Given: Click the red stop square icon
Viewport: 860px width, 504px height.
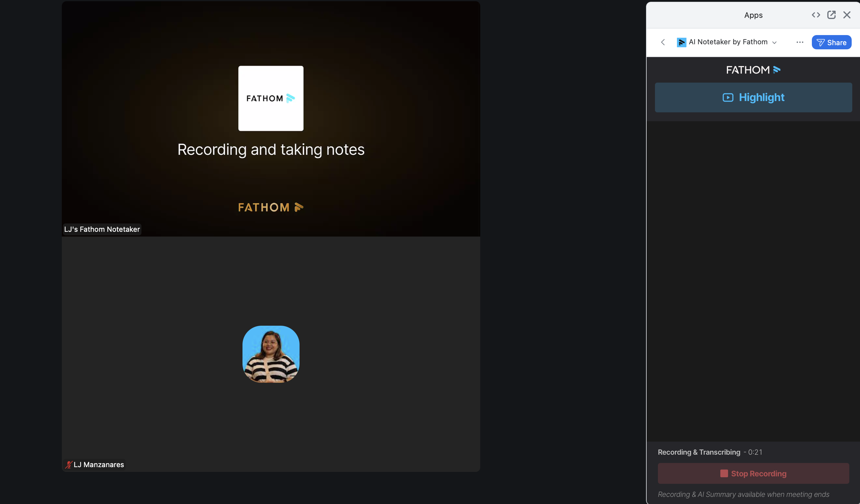Looking at the screenshot, I should [724, 473].
